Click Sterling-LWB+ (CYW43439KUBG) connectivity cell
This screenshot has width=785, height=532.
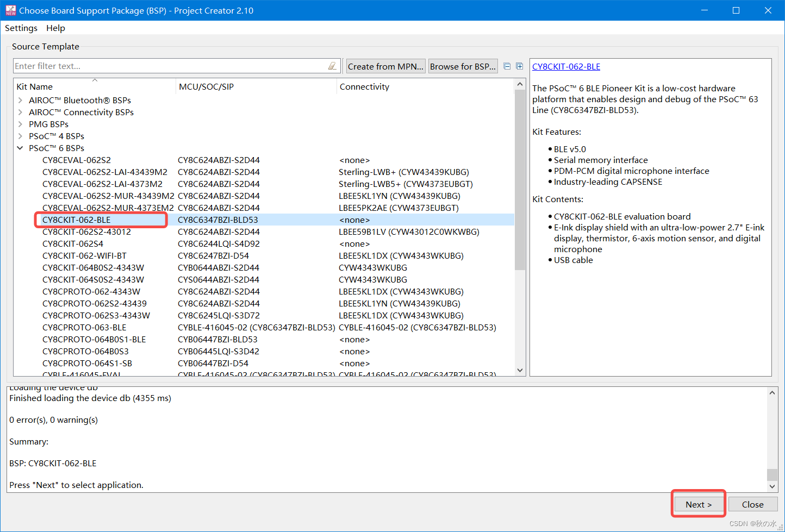(x=404, y=172)
